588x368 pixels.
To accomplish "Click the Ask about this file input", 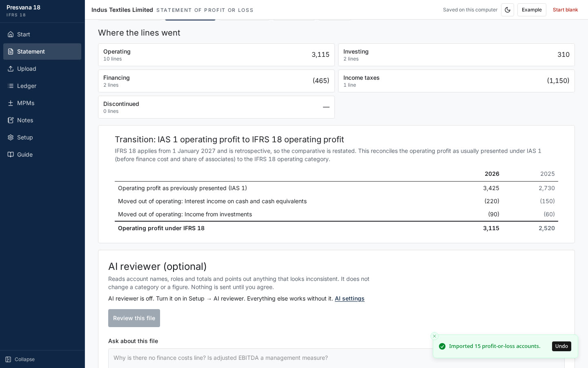I will (336, 358).
